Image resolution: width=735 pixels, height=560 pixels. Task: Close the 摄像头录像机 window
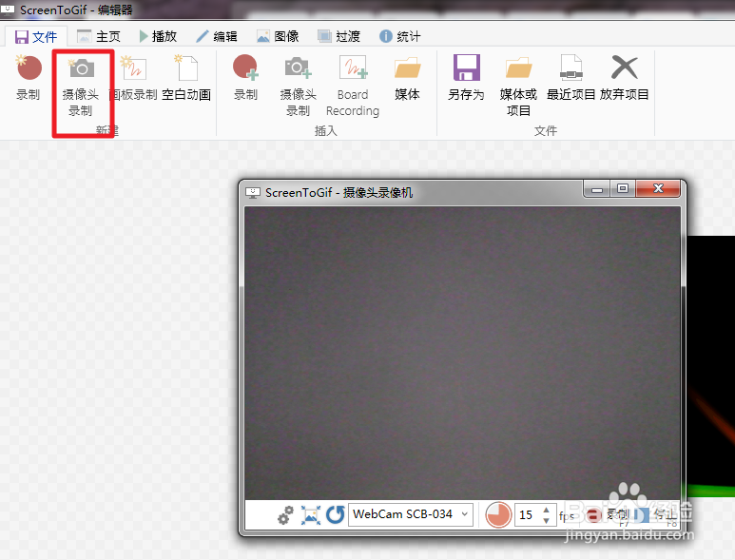(x=658, y=189)
